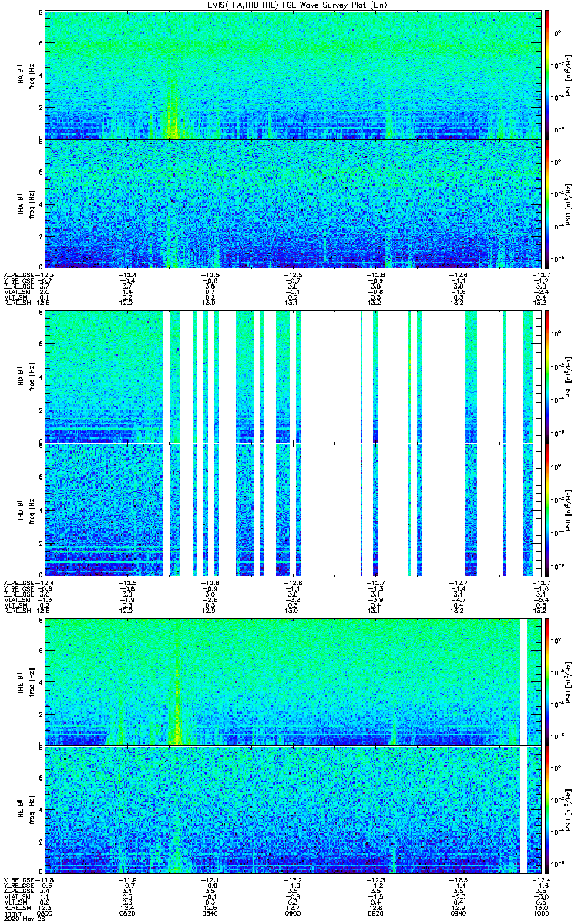578x924 pixels.
Task: Click the 1000 time tick label
Action: pos(539,913)
